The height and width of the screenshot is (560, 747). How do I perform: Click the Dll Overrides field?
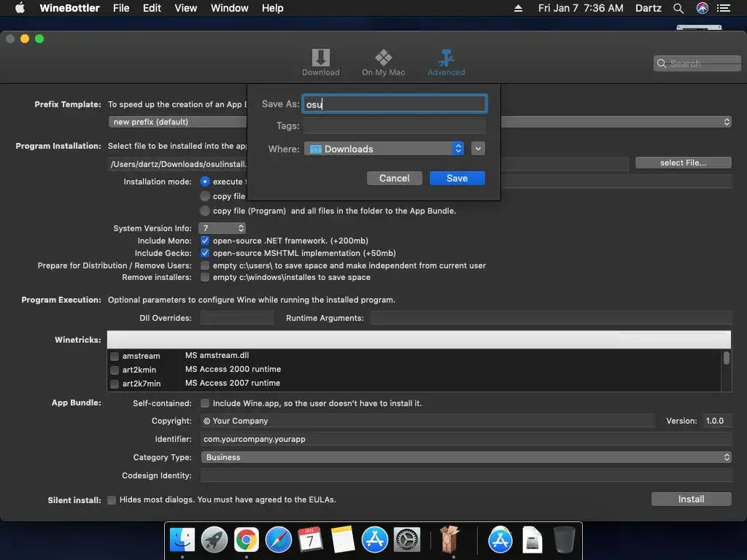[237, 318]
